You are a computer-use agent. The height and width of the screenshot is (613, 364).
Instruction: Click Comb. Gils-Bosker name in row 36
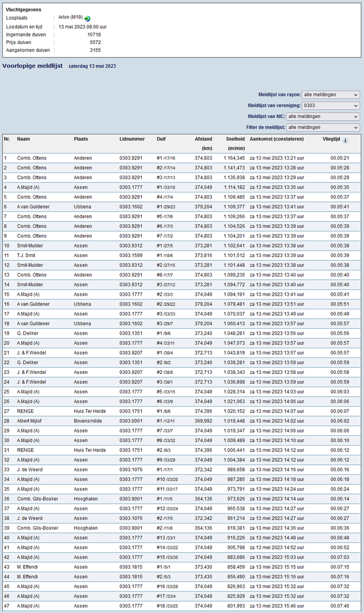click(37, 499)
